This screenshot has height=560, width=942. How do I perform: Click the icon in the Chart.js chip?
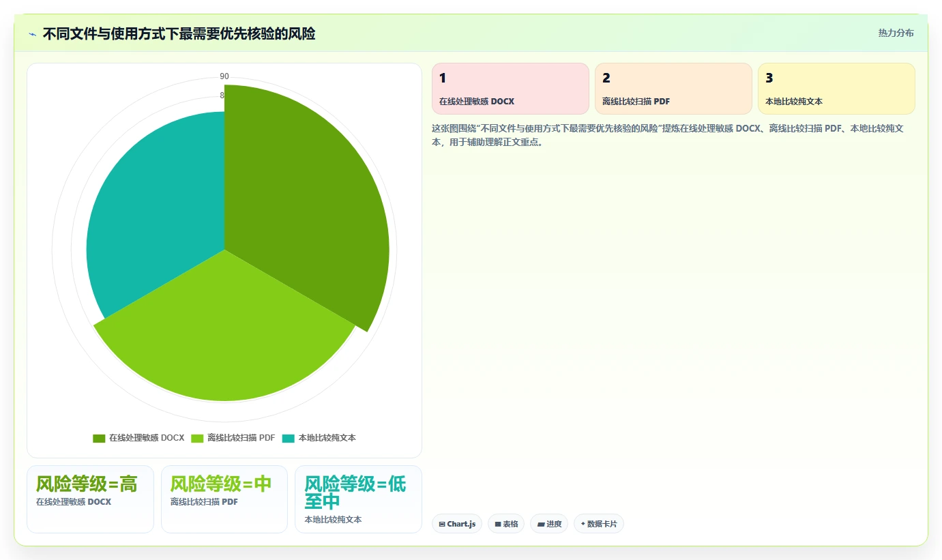point(442,525)
